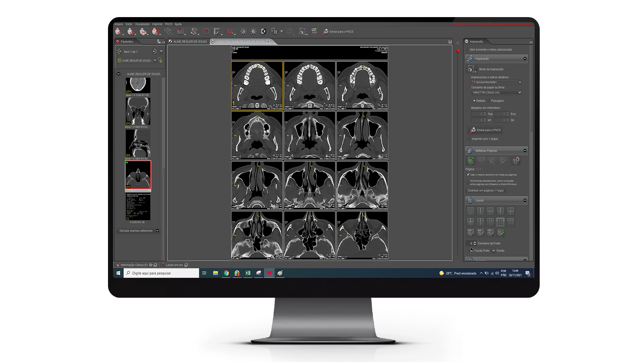Toggle Usar o mesmo tamanho em todas as páginas
Viewport: 644px width, 362px height.
coord(468,175)
